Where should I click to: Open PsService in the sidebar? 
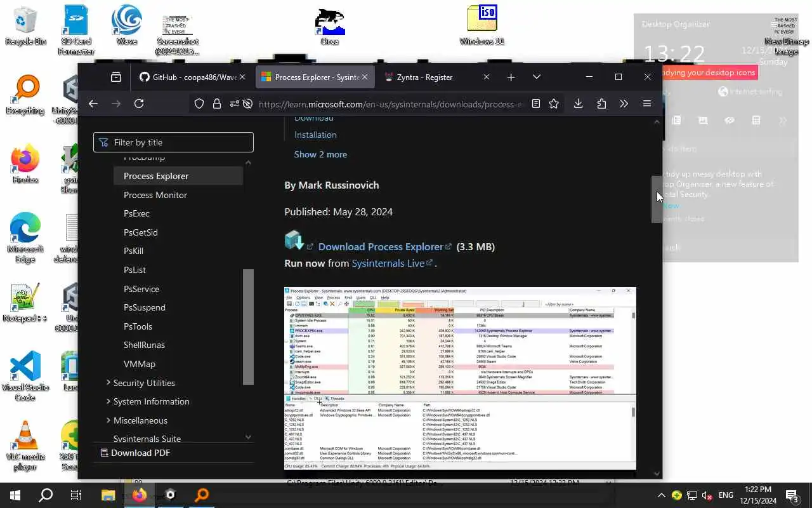(141, 289)
